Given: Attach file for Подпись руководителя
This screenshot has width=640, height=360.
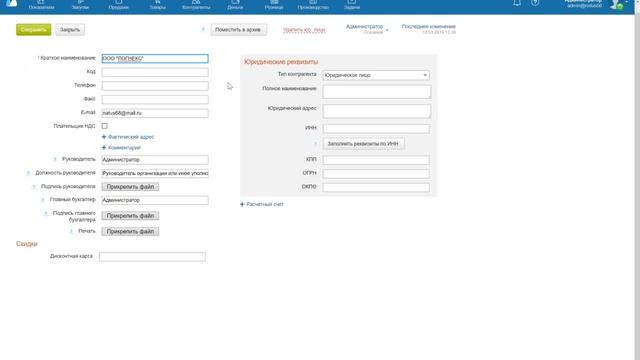Looking at the screenshot, I should point(130,187).
